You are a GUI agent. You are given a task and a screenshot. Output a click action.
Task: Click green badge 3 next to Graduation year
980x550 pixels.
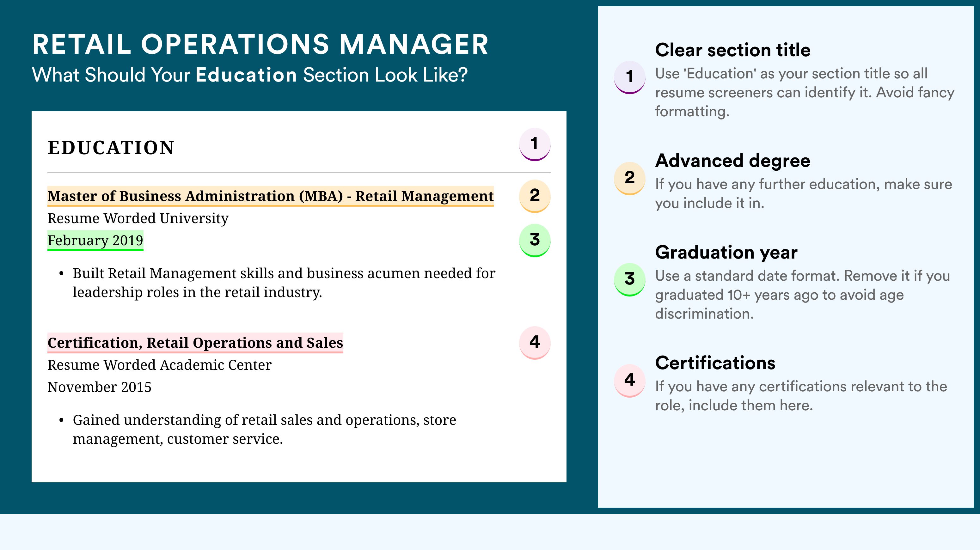click(629, 279)
